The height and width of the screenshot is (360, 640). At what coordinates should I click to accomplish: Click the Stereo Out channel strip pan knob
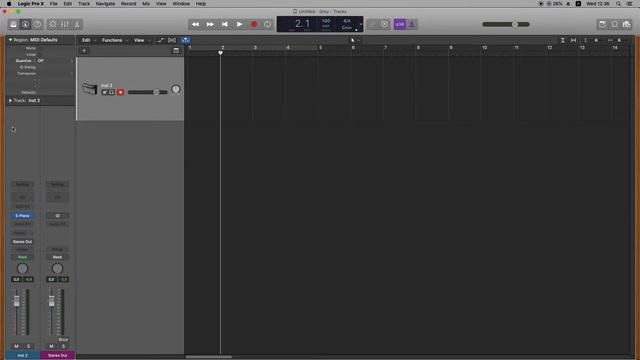(57, 269)
